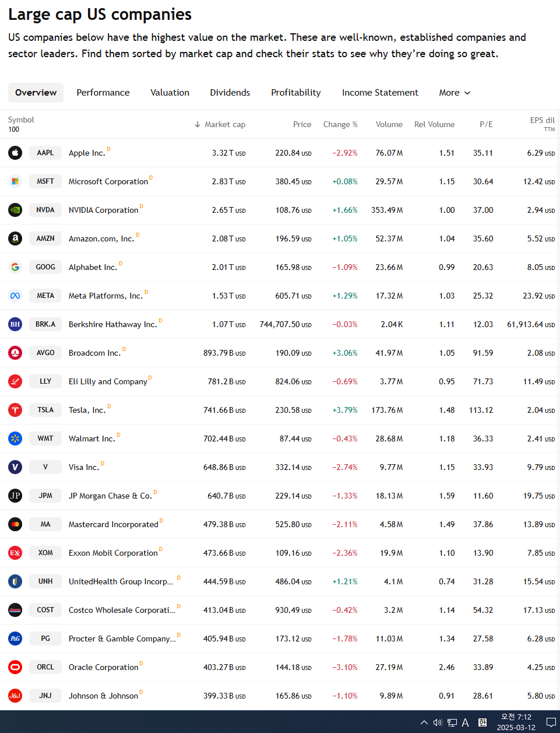Click the Costco logo icon
The width and height of the screenshot is (560, 733).
click(x=15, y=610)
